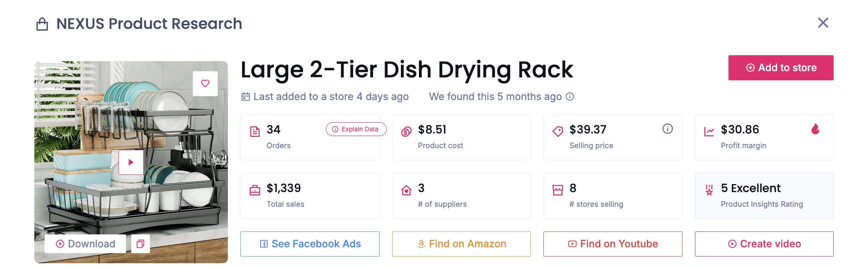Click the stores selling storefront icon
Image resolution: width=868 pixels, height=267 pixels.
[557, 190]
